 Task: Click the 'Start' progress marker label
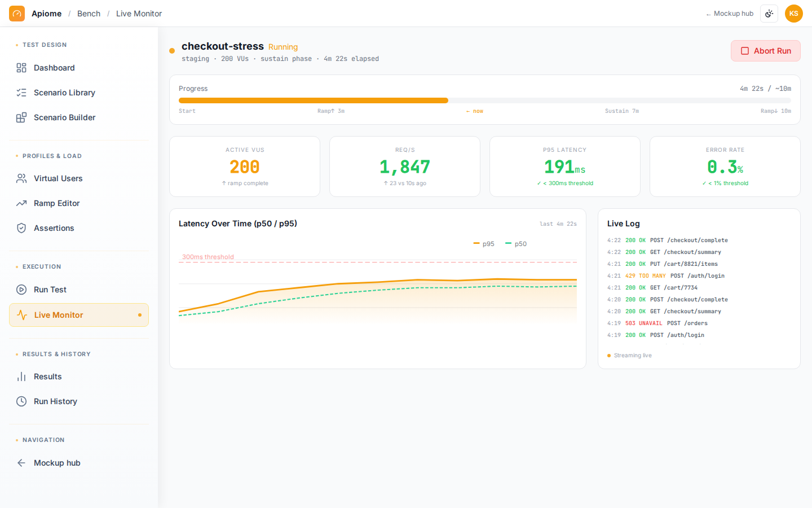187,111
